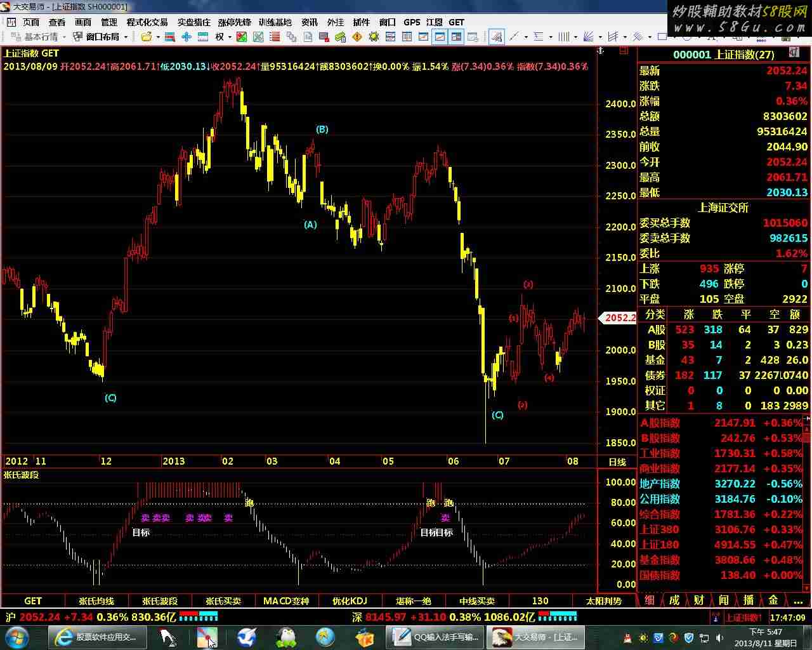The width and height of the screenshot is (812, 650).
Task: Open the 权 adjustment dropdown
Action: click(x=223, y=37)
